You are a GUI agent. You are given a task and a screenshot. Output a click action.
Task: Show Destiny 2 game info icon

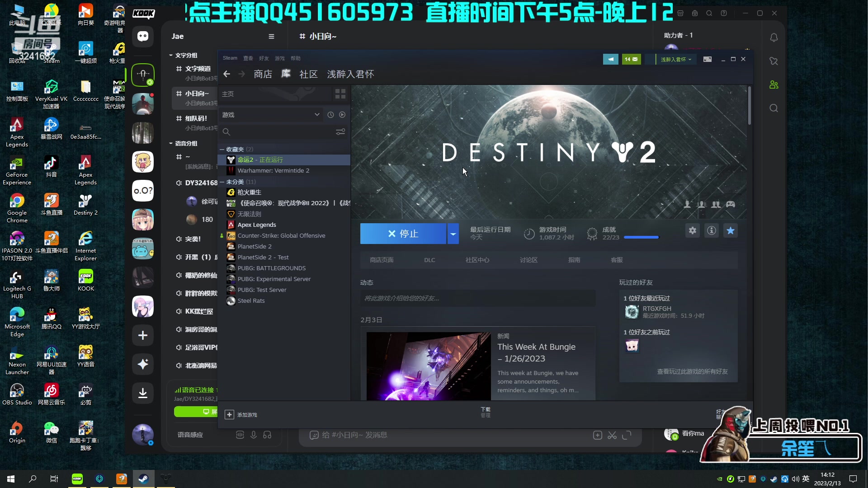coord(712,230)
